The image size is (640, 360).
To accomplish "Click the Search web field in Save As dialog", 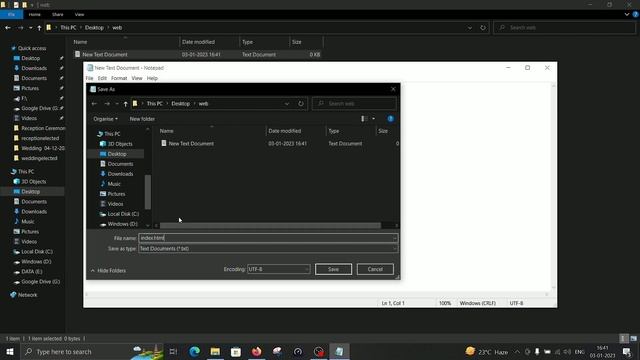I will 354,104.
